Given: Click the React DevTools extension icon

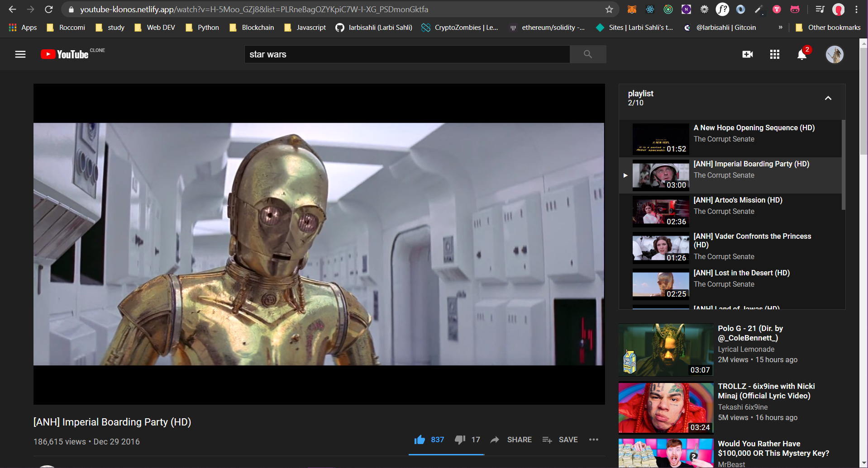Looking at the screenshot, I should coord(650,9).
